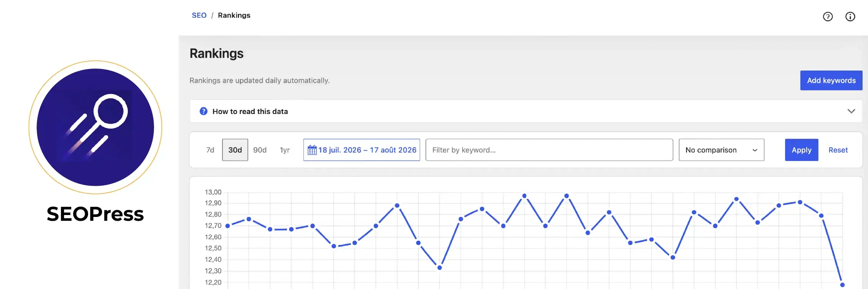Screen dimensions: 868x289
Task: Click the SEOPress rocket logo
Action: tap(95, 127)
